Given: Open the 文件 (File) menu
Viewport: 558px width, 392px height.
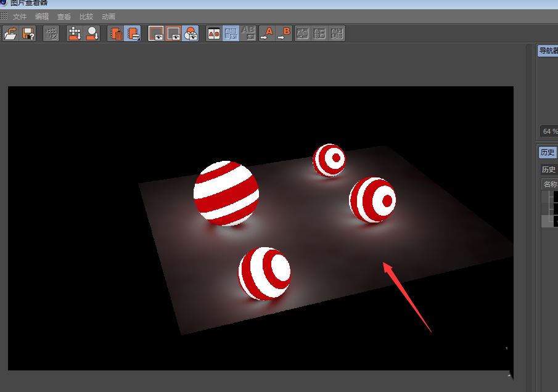Looking at the screenshot, I should tap(20, 17).
